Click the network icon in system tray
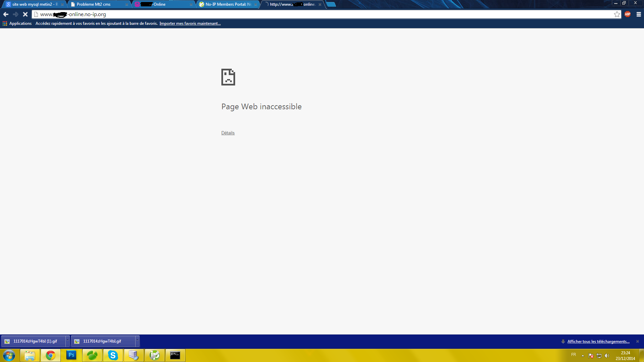 tap(599, 356)
